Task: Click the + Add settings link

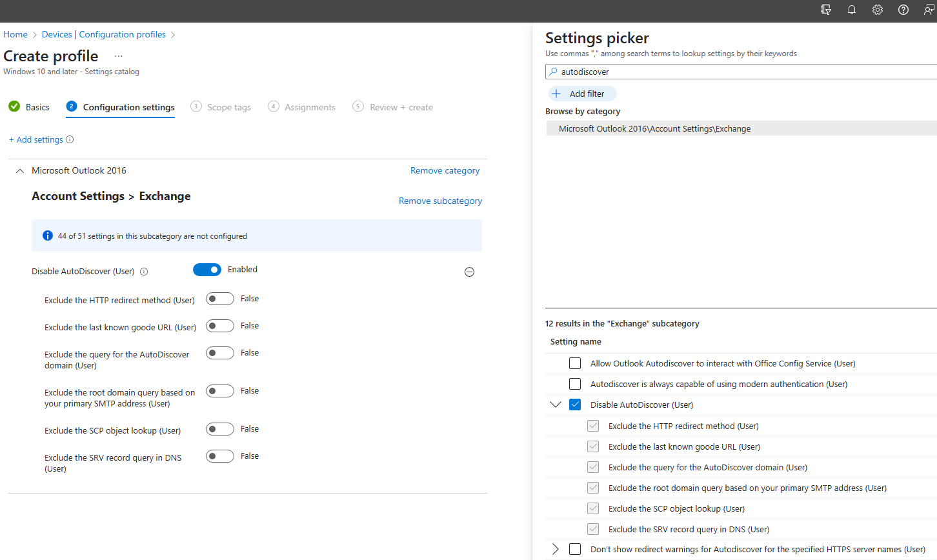Action: [x=36, y=139]
